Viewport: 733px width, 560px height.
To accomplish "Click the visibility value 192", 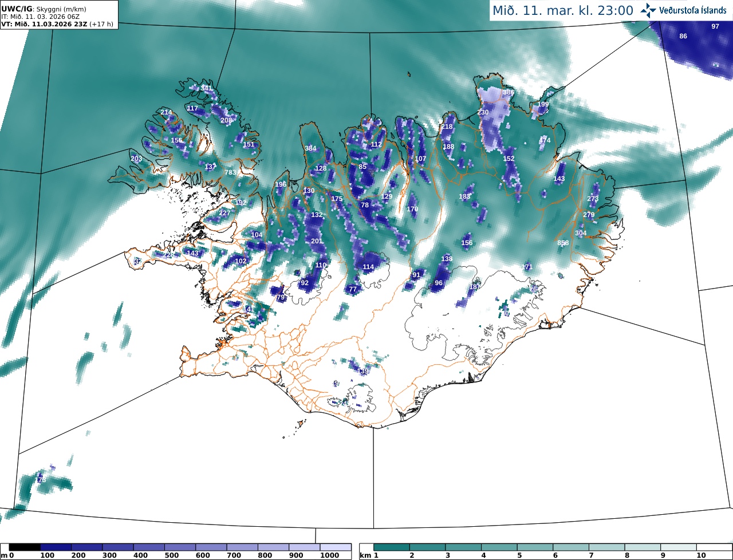I will tap(241, 203).
